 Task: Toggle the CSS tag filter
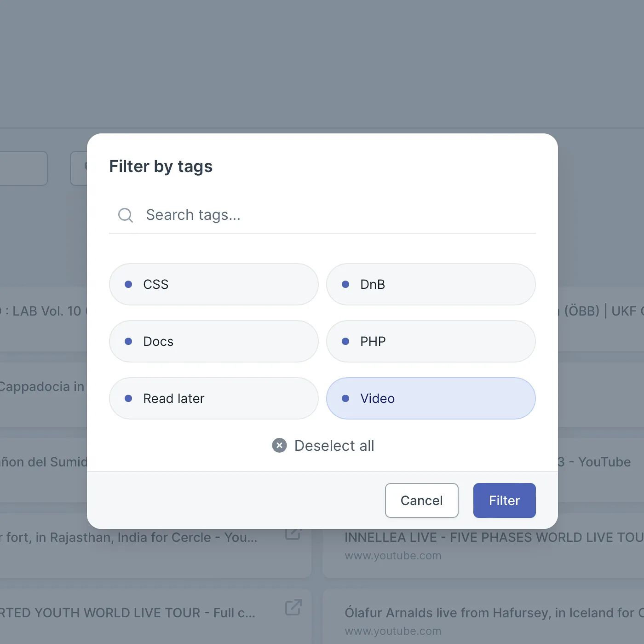point(213,284)
